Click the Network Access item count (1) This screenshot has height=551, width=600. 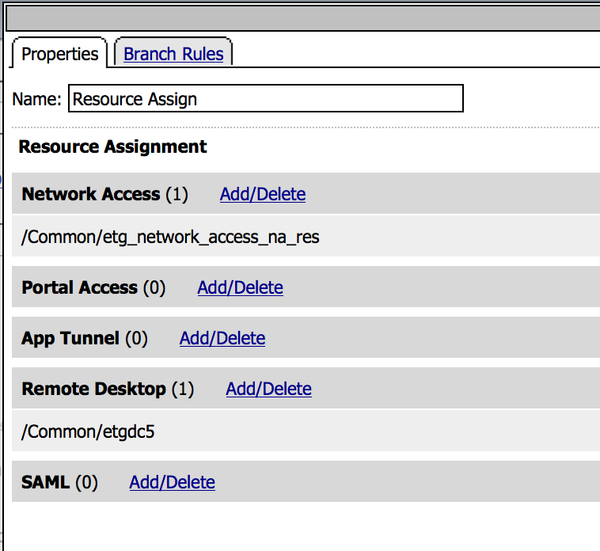[176, 195]
